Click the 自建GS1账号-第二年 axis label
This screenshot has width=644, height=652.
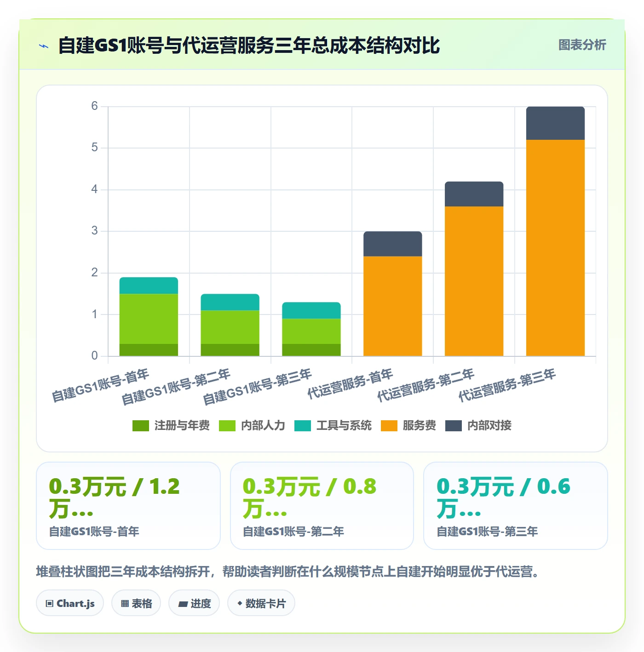tap(176, 387)
